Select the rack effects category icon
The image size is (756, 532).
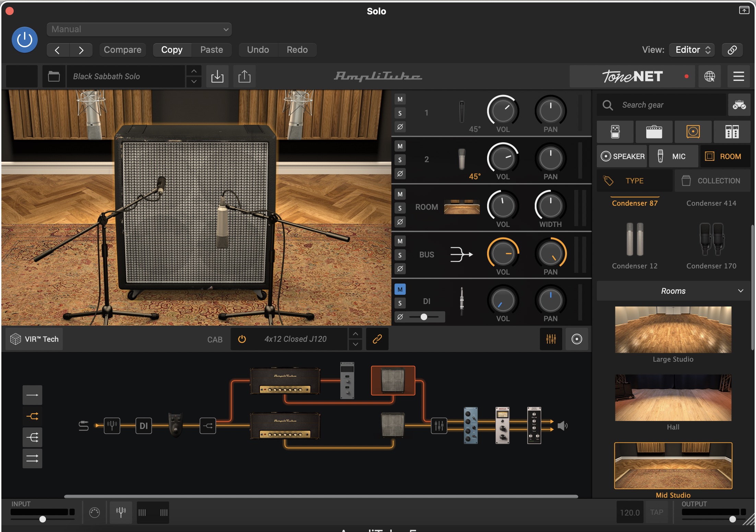[x=732, y=132]
